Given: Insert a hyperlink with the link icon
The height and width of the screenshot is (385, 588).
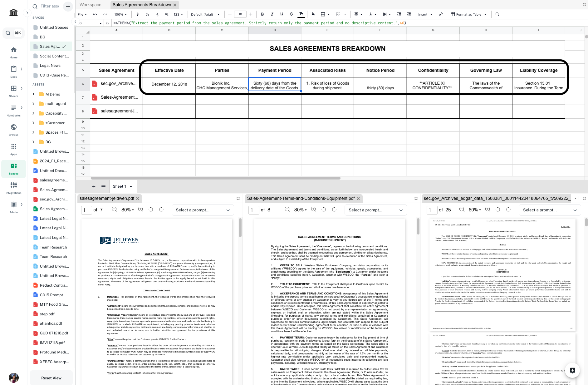Looking at the screenshot, I should (441, 14).
